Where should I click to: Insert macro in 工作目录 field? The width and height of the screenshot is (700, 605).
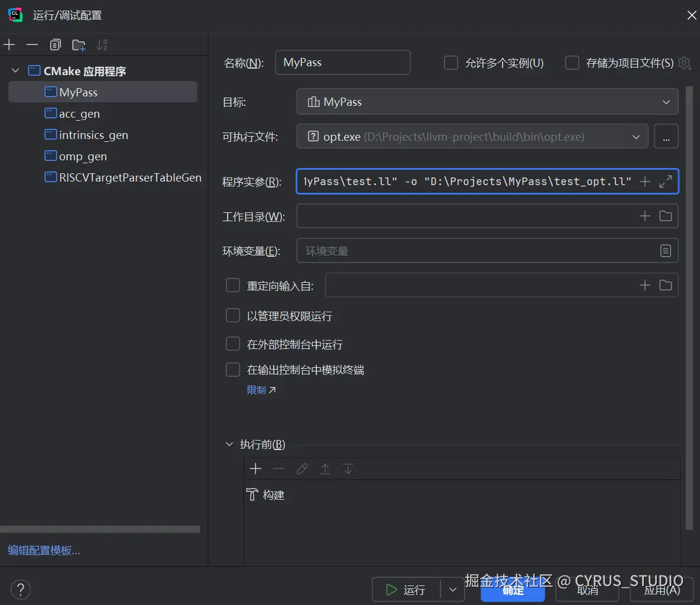click(x=644, y=216)
